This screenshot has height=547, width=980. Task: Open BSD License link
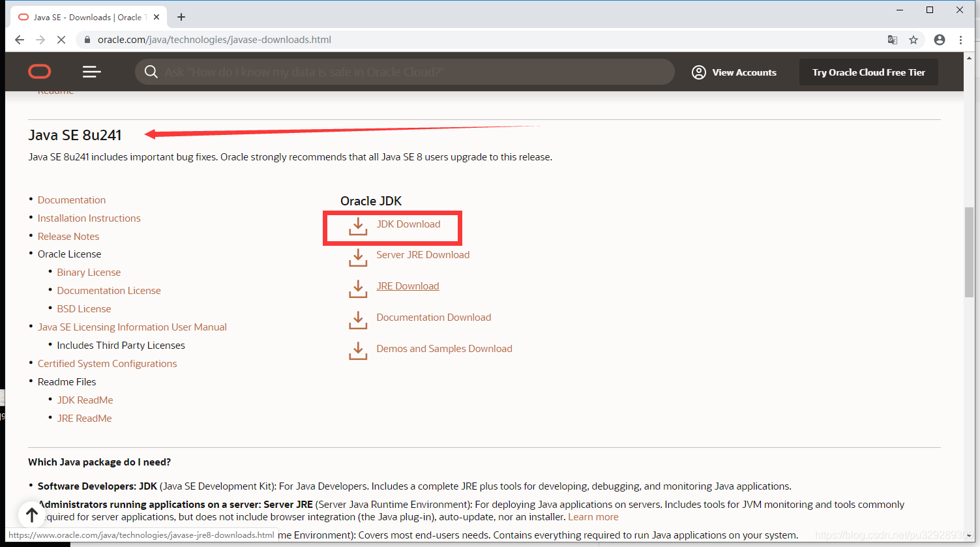[x=84, y=309]
